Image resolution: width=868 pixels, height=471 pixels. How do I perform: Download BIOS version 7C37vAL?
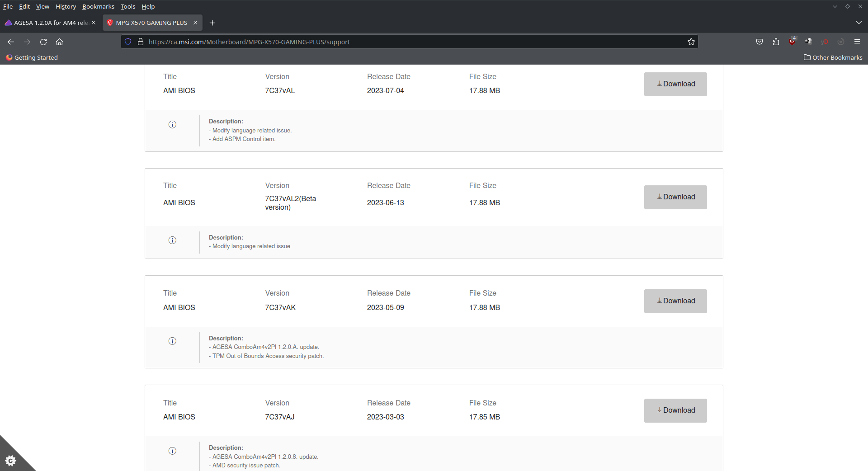pos(675,84)
